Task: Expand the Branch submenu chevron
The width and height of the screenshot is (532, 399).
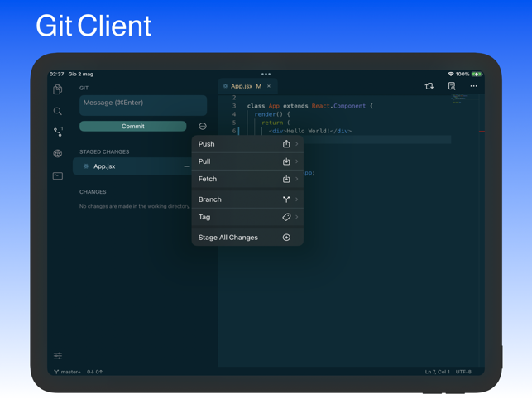Action: tap(297, 199)
